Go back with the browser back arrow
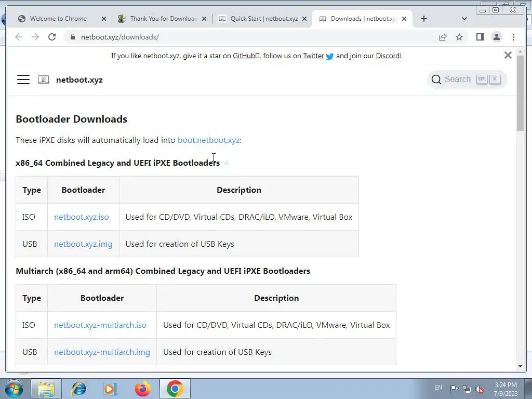Viewport: 532px width, 399px height. [x=19, y=37]
